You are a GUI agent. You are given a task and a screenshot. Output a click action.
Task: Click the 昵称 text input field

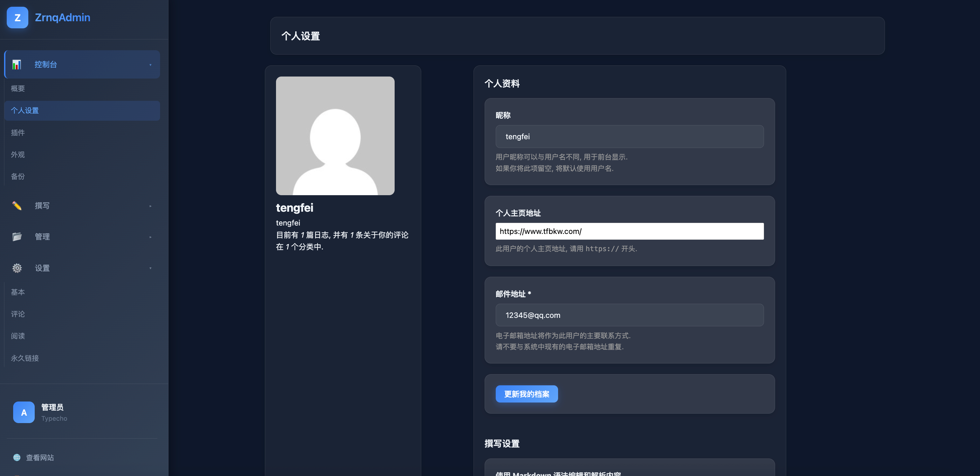tap(629, 136)
